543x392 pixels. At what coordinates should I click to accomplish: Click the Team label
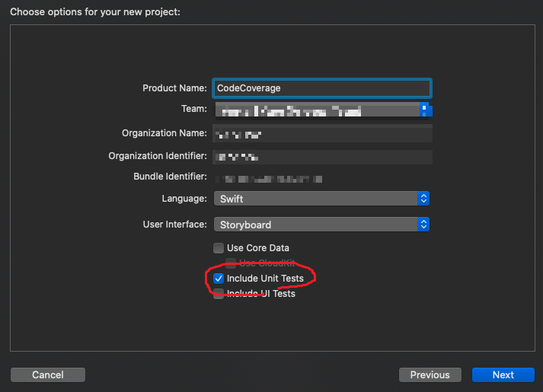[194, 109]
